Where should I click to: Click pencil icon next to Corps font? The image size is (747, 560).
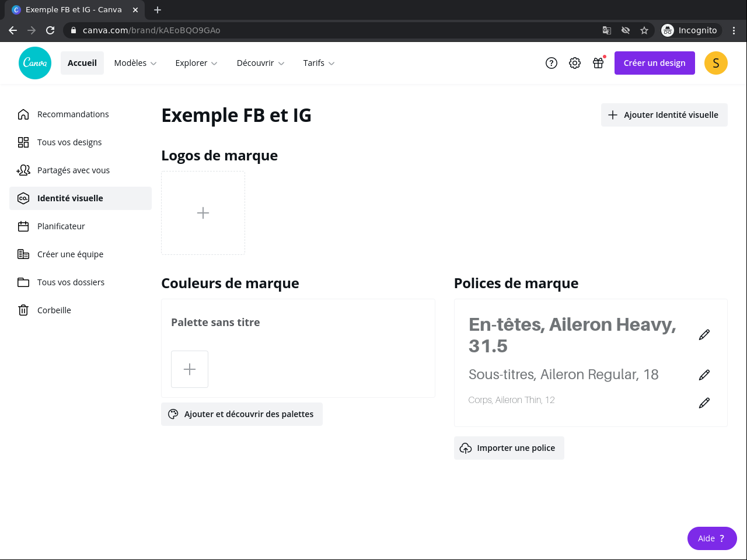(x=704, y=402)
